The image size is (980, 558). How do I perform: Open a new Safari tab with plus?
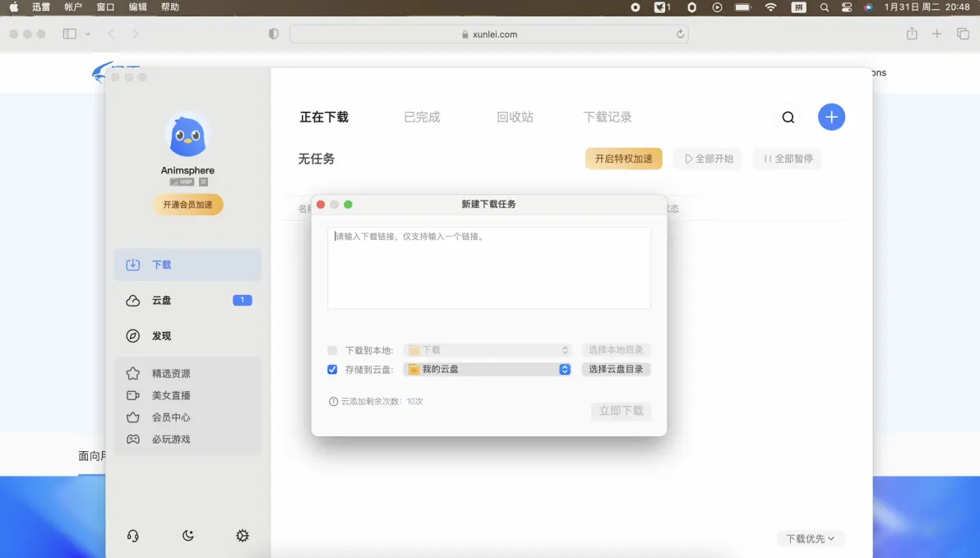[937, 34]
